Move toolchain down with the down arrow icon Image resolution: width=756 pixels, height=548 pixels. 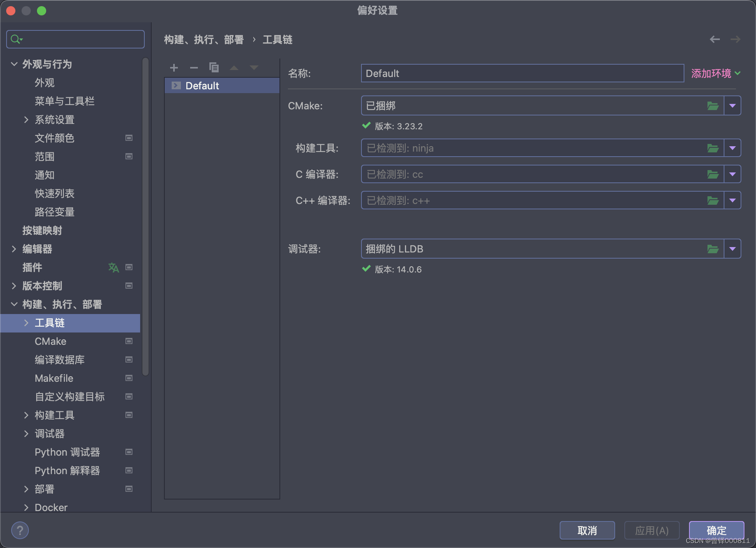[x=254, y=68]
